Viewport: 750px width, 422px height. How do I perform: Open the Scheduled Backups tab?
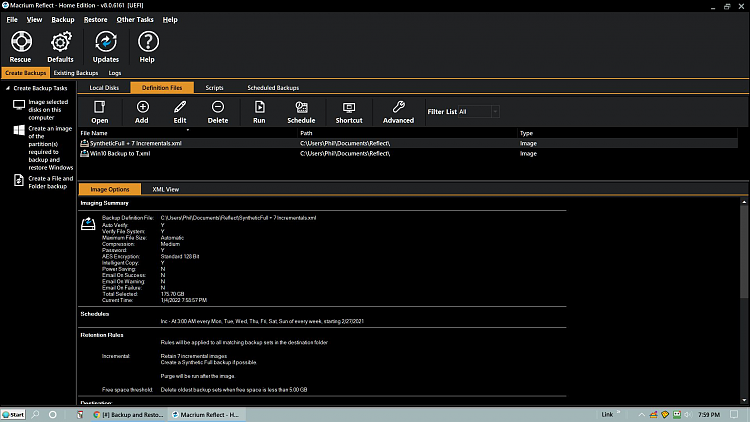tap(273, 88)
